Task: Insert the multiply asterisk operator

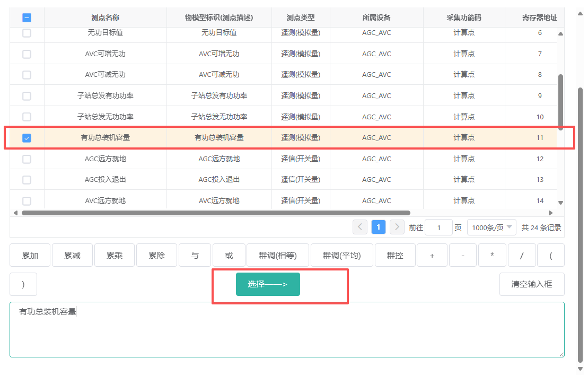Action: (x=492, y=255)
